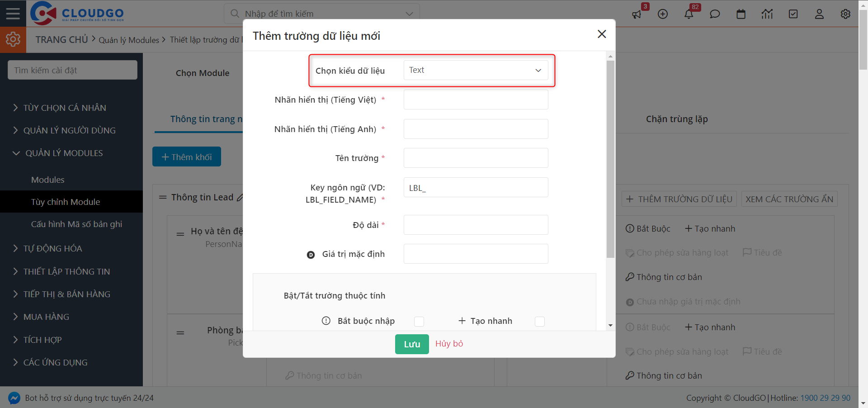The width and height of the screenshot is (868, 408).
Task: Expand the QUẢN LÝ NGƯỜI DÙNG section
Action: (69, 130)
